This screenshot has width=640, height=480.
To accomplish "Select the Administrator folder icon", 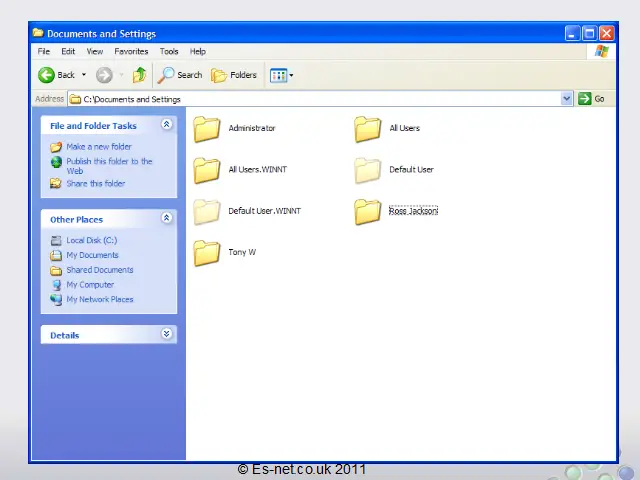I will (207, 129).
